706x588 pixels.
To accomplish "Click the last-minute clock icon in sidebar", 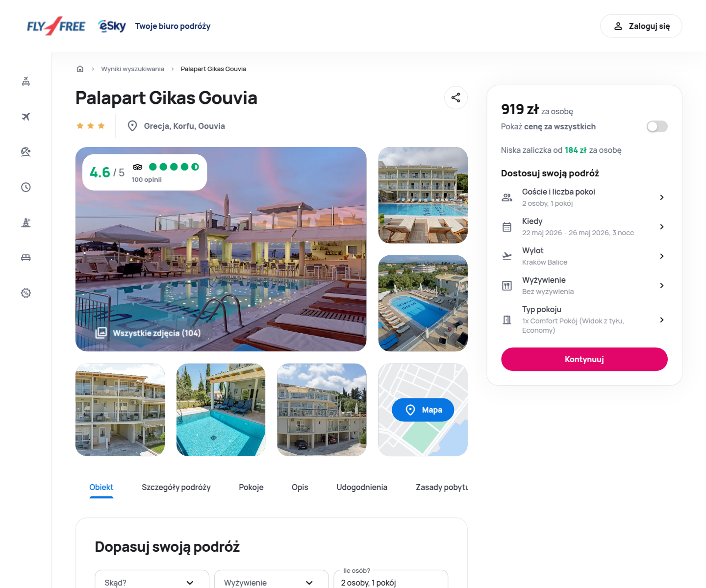I will 26,187.
